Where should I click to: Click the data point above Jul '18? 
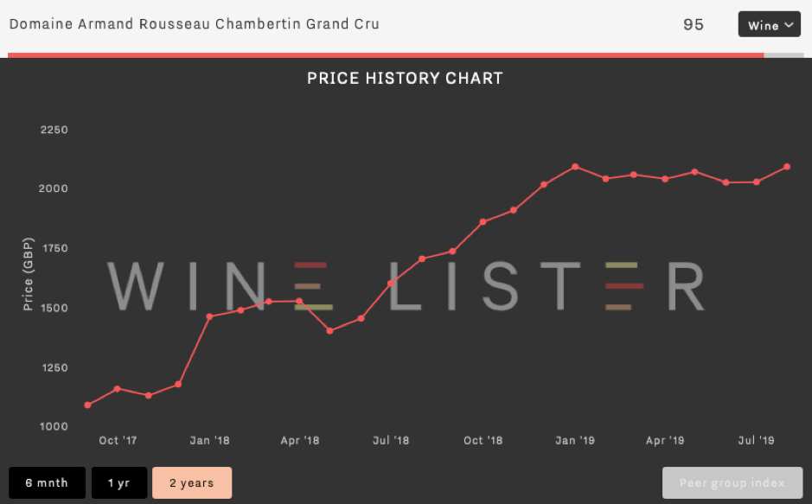tap(391, 284)
